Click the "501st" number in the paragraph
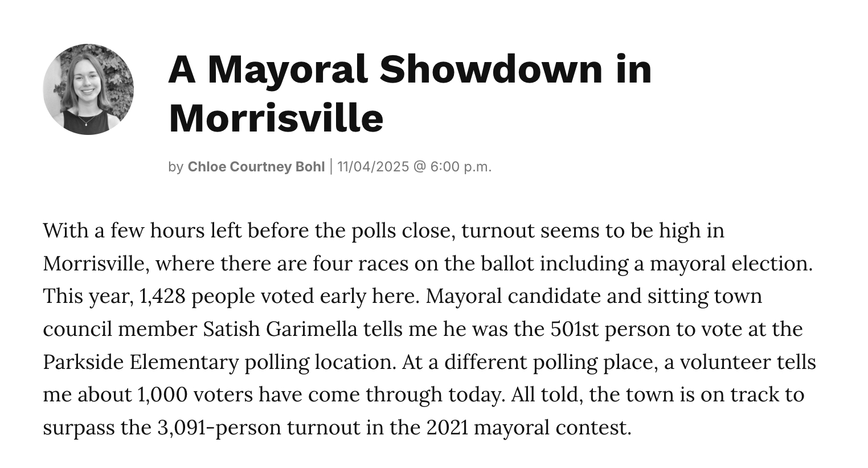Image resolution: width=868 pixels, height=468 pixels. click(575, 329)
